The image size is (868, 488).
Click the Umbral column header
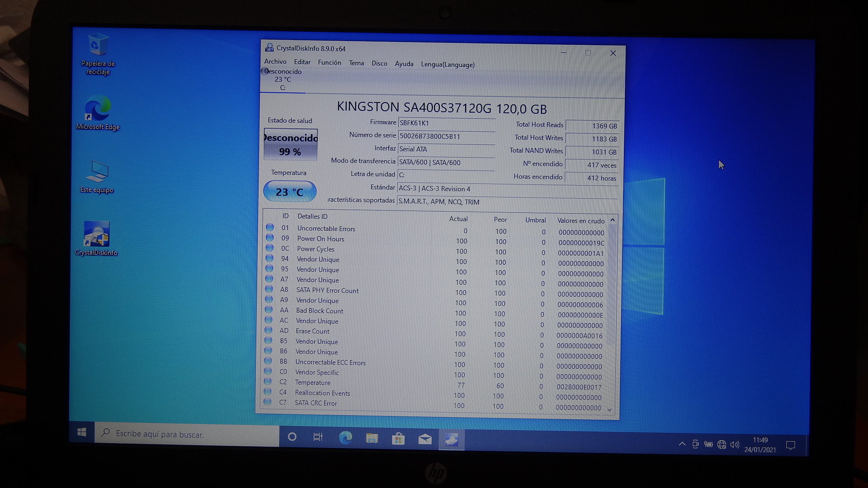point(535,220)
